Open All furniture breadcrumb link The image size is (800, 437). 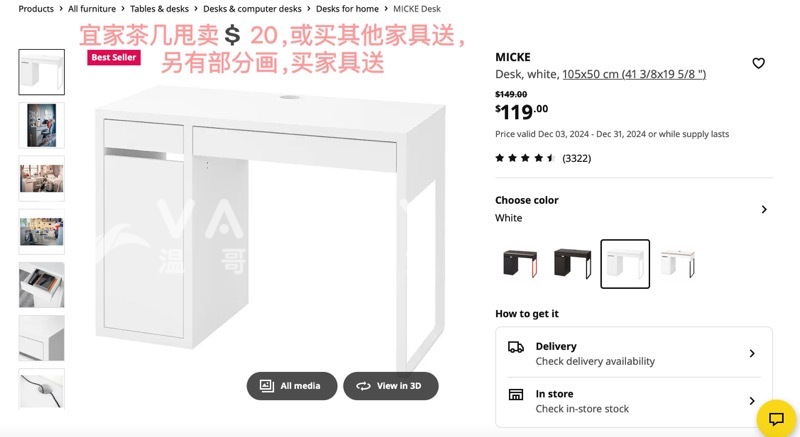[x=92, y=9]
